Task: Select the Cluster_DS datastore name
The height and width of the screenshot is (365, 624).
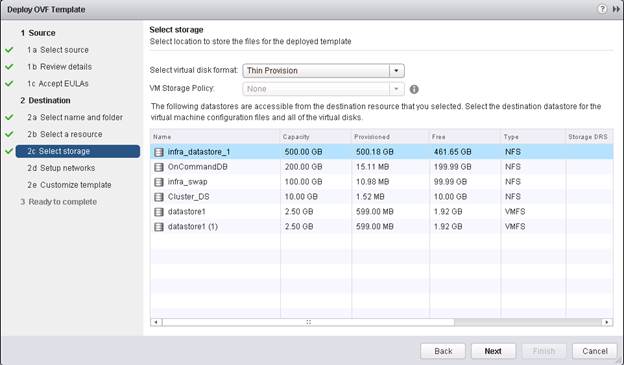Action: click(x=188, y=197)
